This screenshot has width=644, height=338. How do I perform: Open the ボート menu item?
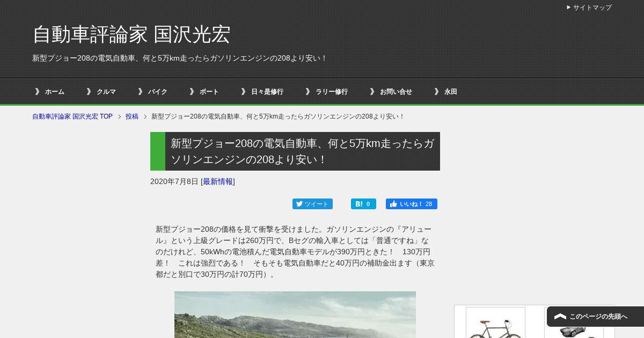tap(209, 92)
